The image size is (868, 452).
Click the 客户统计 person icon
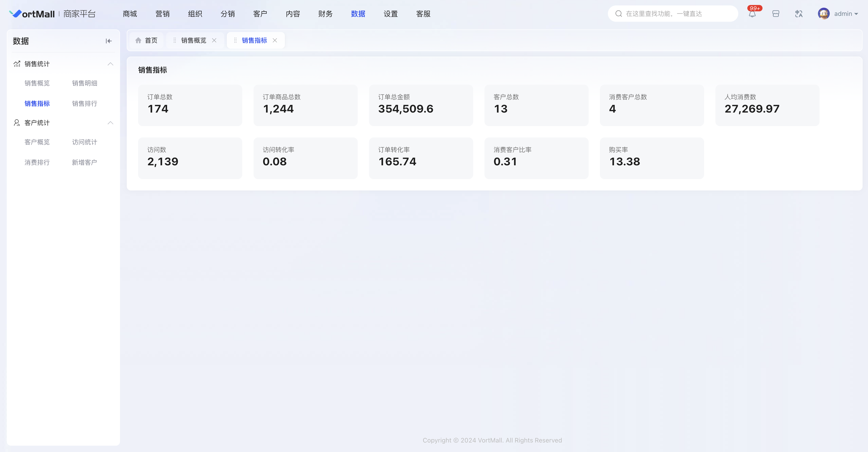(x=17, y=123)
